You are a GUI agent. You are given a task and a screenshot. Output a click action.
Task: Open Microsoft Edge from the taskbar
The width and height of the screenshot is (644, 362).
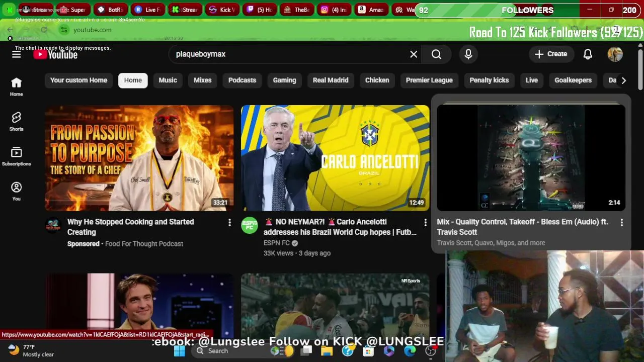click(x=410, y=351)
